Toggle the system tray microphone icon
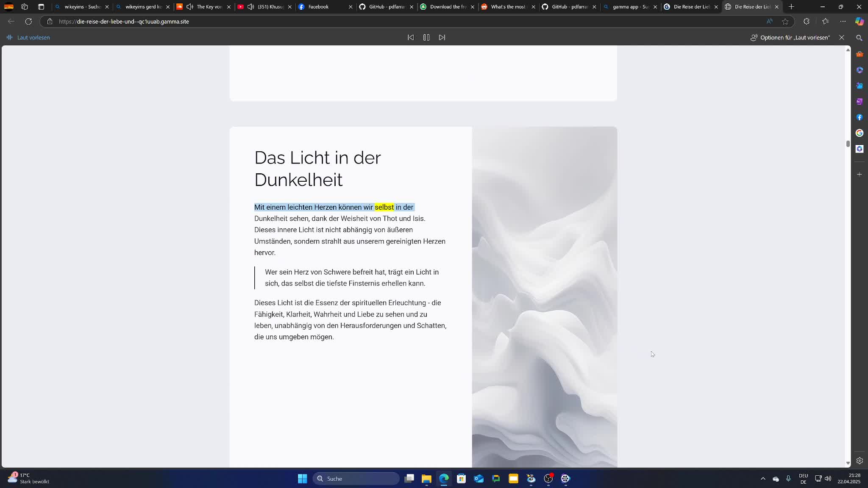This screenshot has height=488, width=868. 788,479
